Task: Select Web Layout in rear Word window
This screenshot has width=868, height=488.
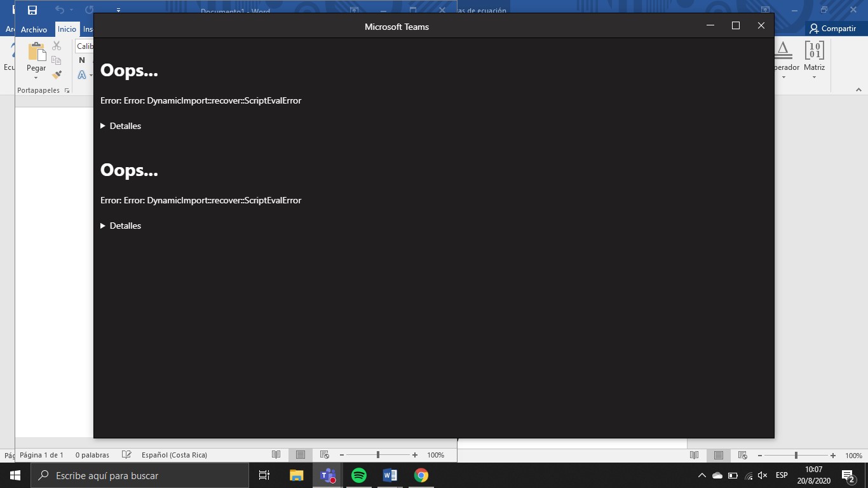Action: [743, 455]
